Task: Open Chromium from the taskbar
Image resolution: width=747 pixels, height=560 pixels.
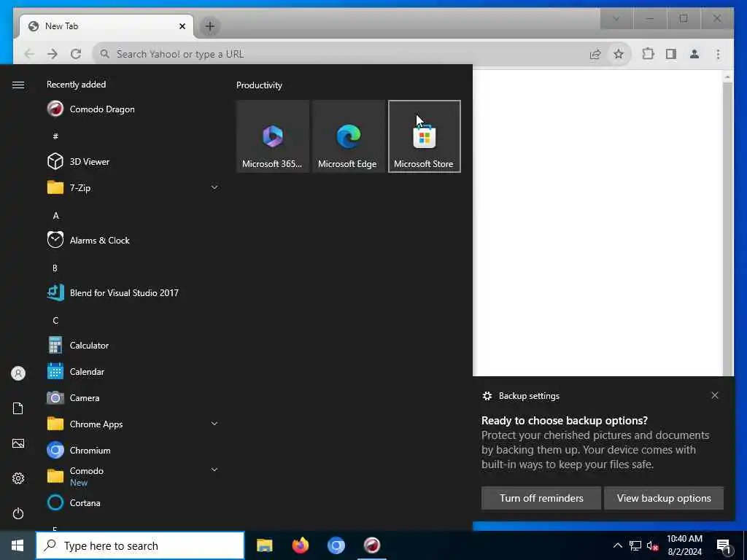Action: pos(336,545)
